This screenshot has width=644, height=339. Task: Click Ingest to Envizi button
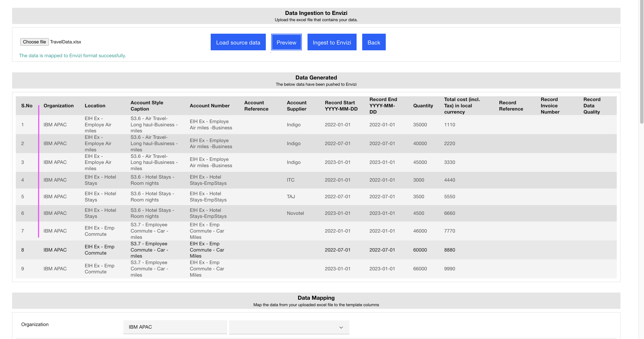(x=332, y=42)
